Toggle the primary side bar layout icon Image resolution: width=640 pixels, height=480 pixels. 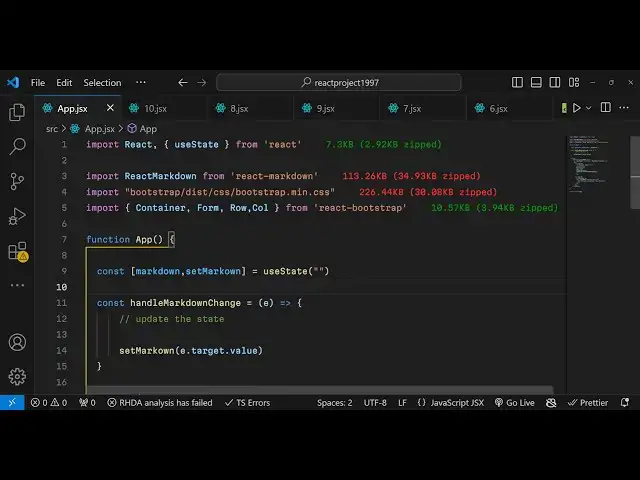coord(517,82)
